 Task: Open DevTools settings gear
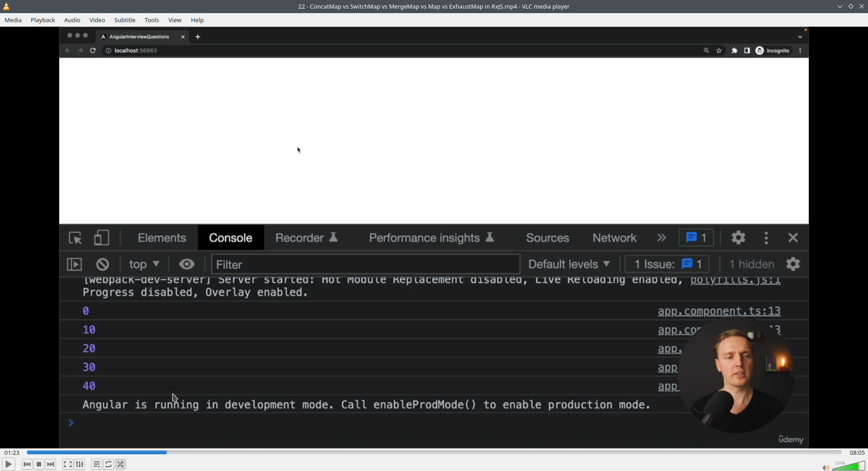(x=738, y=238)
